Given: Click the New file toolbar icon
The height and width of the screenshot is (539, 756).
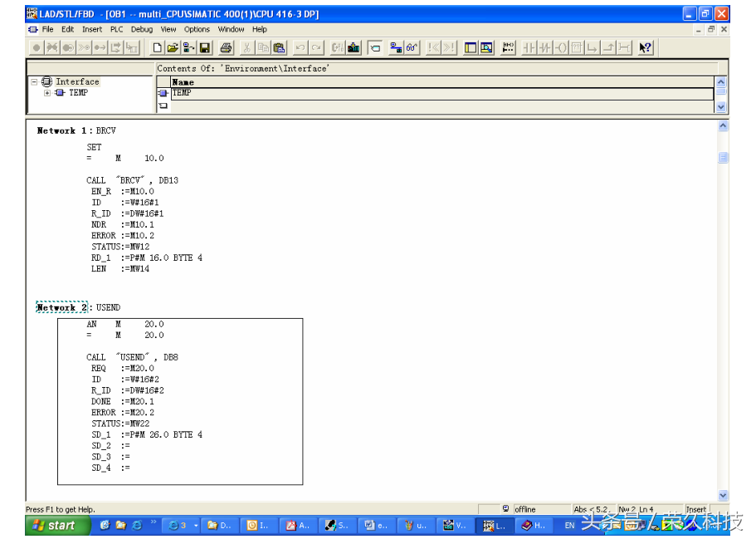Looking at the screenshot, I should tap(158, 48).
